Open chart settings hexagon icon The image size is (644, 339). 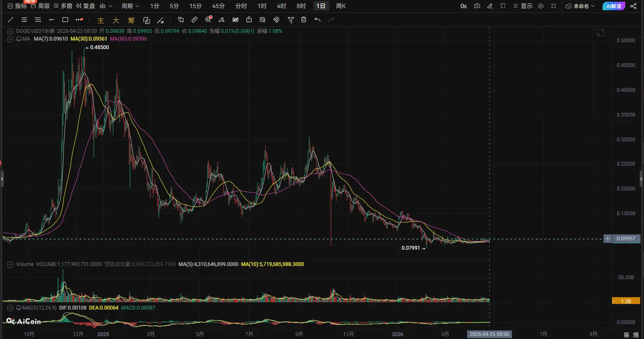coord(541,6)
